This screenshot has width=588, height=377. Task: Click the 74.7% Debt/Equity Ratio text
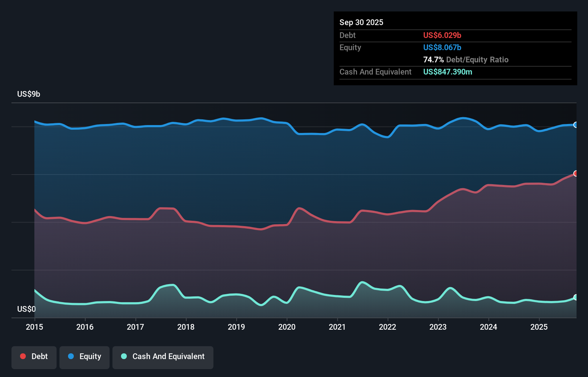tap(466, 59)
